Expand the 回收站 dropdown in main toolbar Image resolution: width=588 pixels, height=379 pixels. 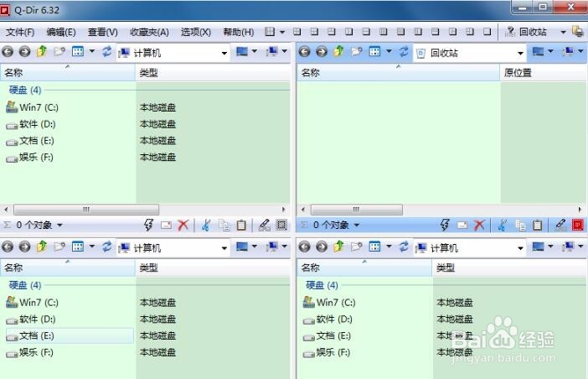[563, 32]
